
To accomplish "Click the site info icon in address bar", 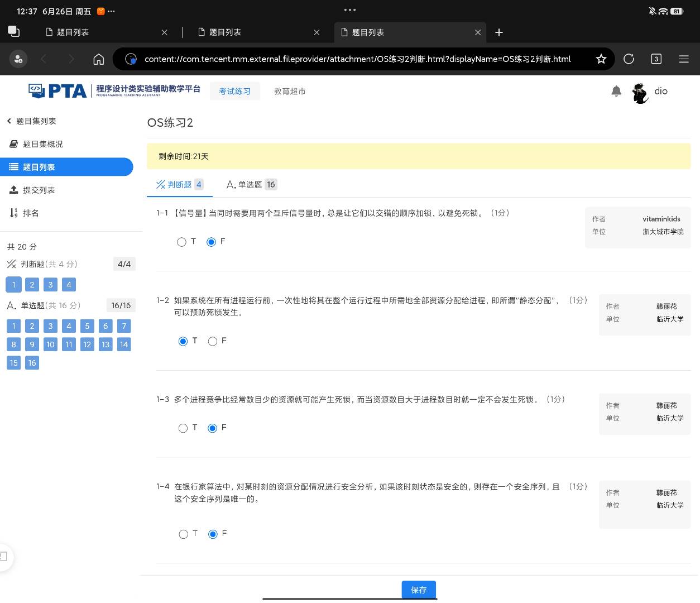I will pos(131,59).
